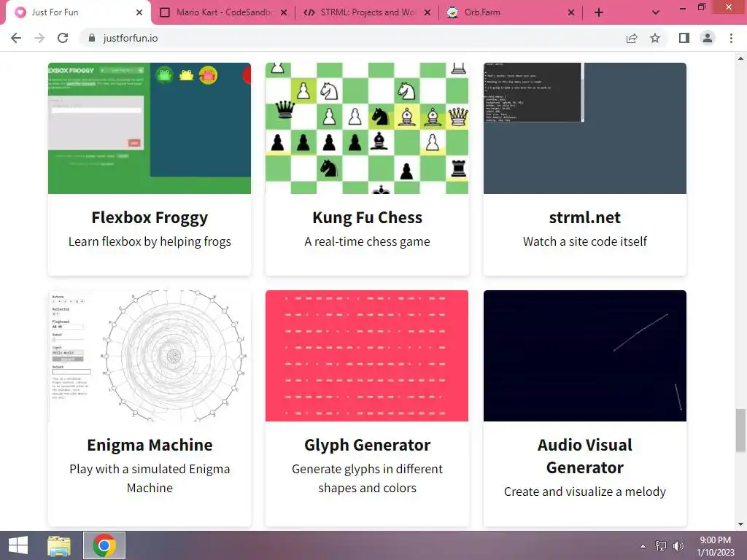
Task: Open the Enigma Machine preview image
Action: tap(150, 356)
